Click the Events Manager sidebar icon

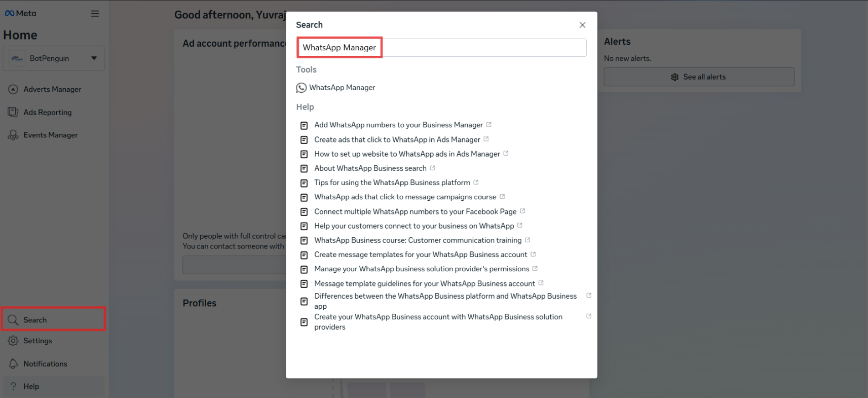point(13,135)
